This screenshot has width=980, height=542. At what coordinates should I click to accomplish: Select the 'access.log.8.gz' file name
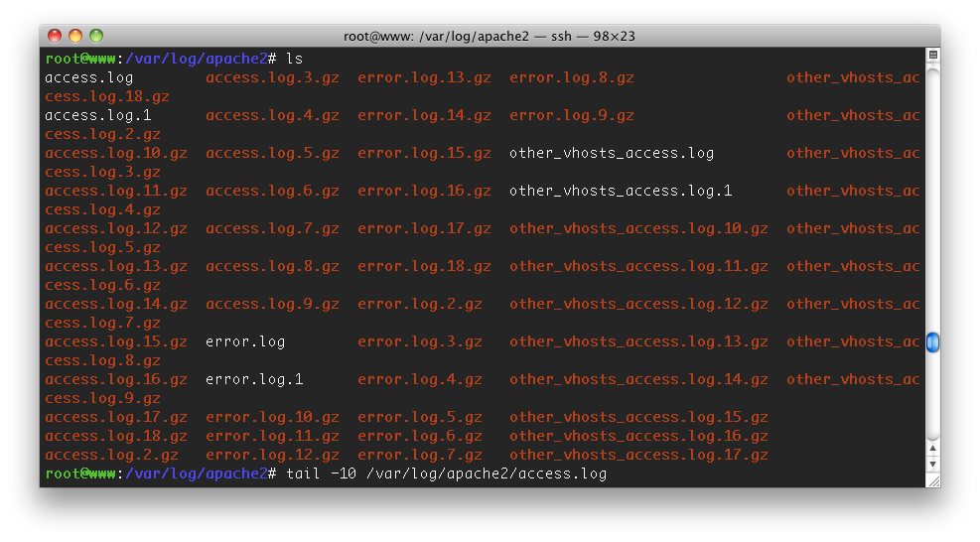272,266
